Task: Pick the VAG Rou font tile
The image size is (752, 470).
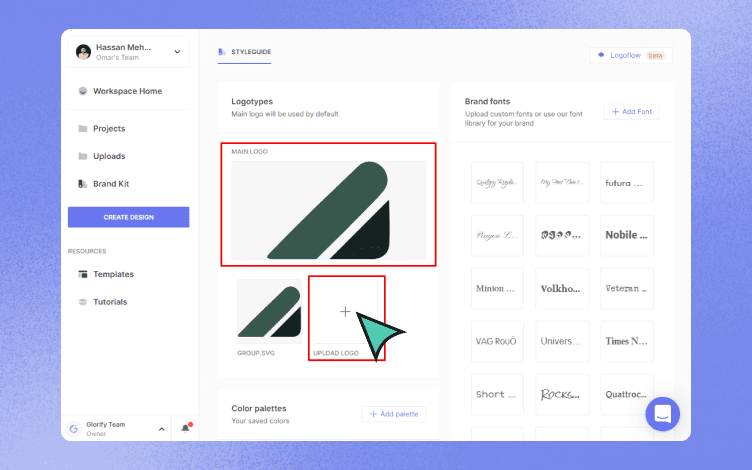Action: [x=497, y=341]
